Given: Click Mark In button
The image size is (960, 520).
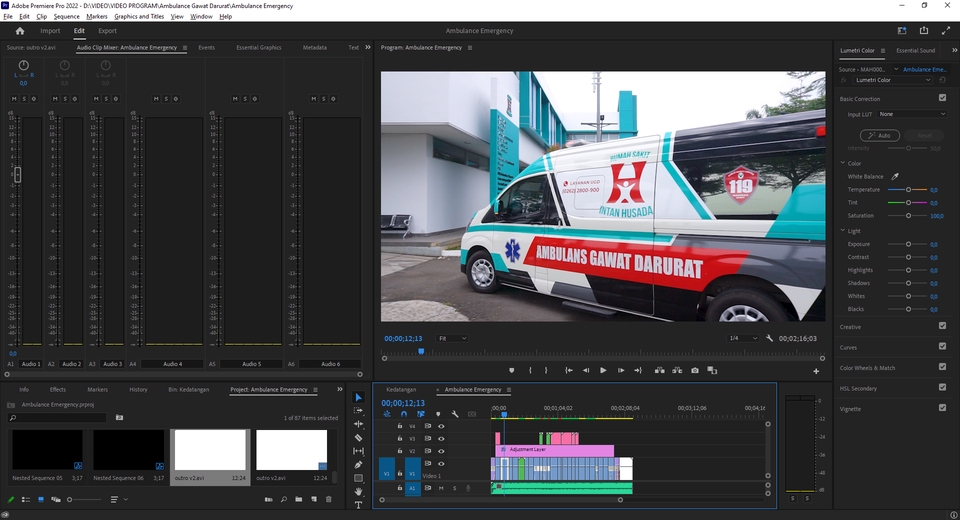Looking at the screenshot, I should coord(530,371).
